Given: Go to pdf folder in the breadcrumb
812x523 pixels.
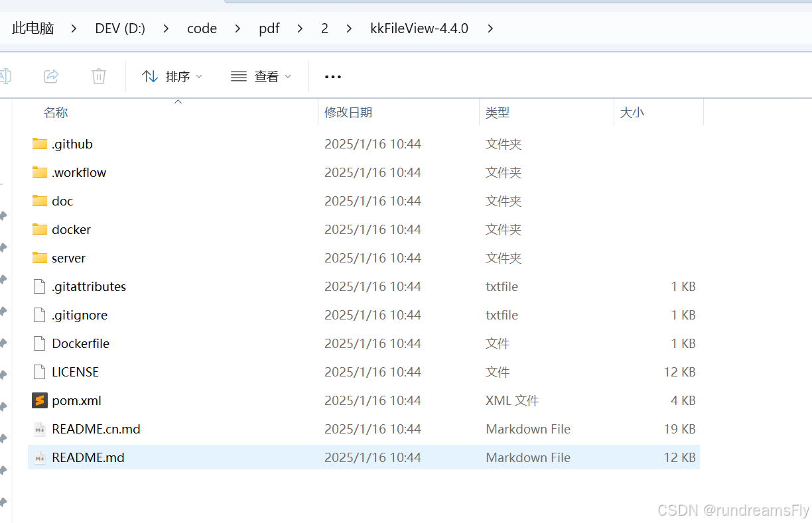Looking at the screenshot, I should coord(269,29).
